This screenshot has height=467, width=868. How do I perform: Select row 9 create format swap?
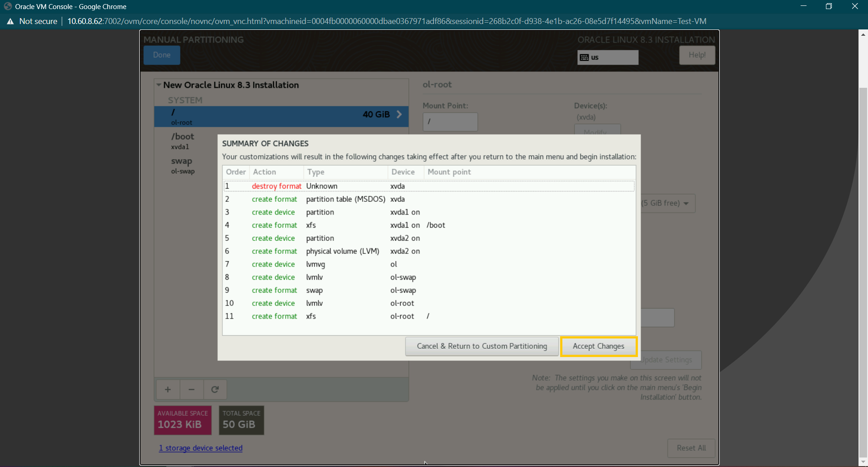tap(429, 291)
